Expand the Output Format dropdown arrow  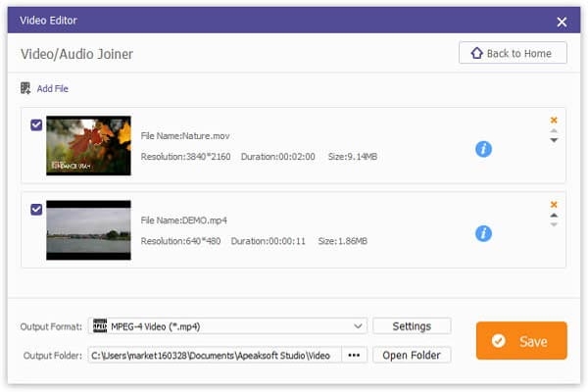point(358,326)
